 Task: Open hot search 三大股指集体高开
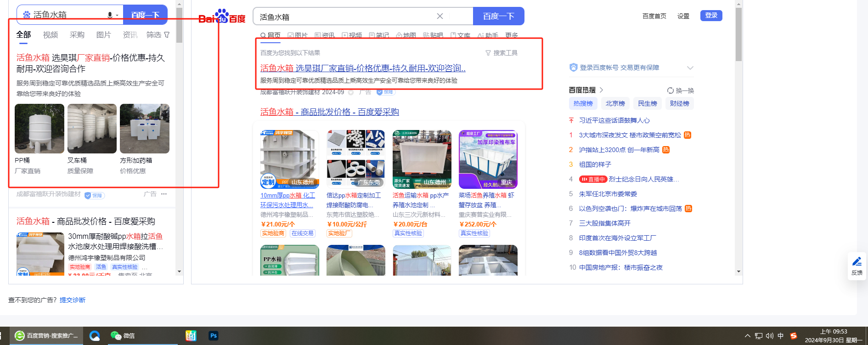coord(604,223)
